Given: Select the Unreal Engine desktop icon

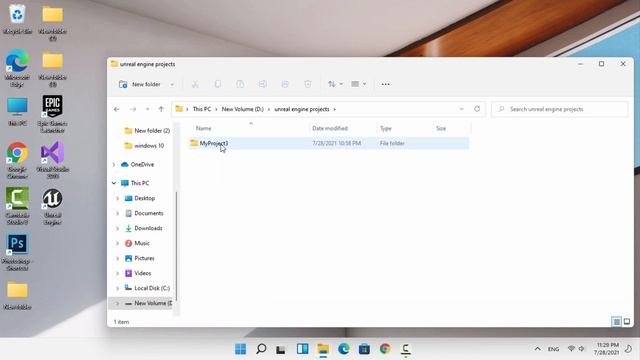Looking at the screenshot, I should 52,207.
